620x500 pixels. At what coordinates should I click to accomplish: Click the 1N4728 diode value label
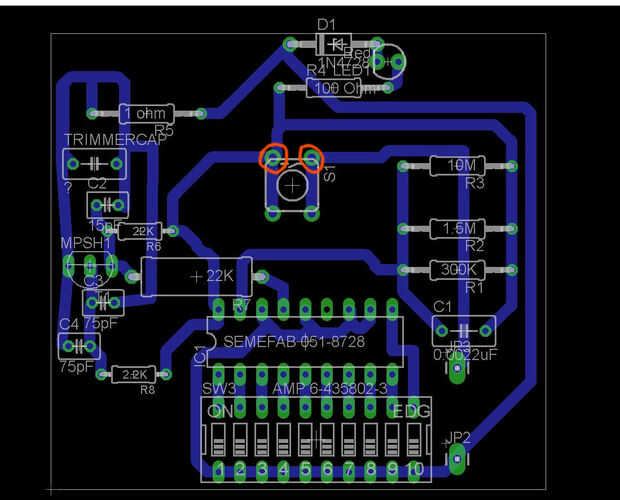[344, 62]
